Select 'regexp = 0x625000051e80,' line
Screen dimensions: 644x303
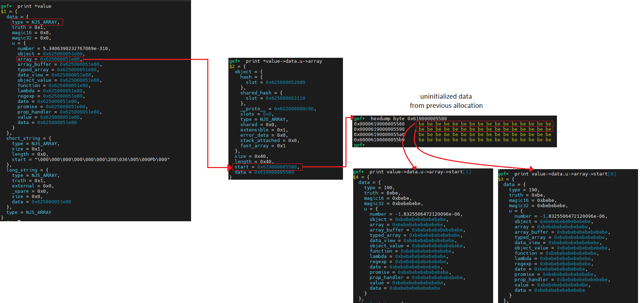click(x=51, y=96)
